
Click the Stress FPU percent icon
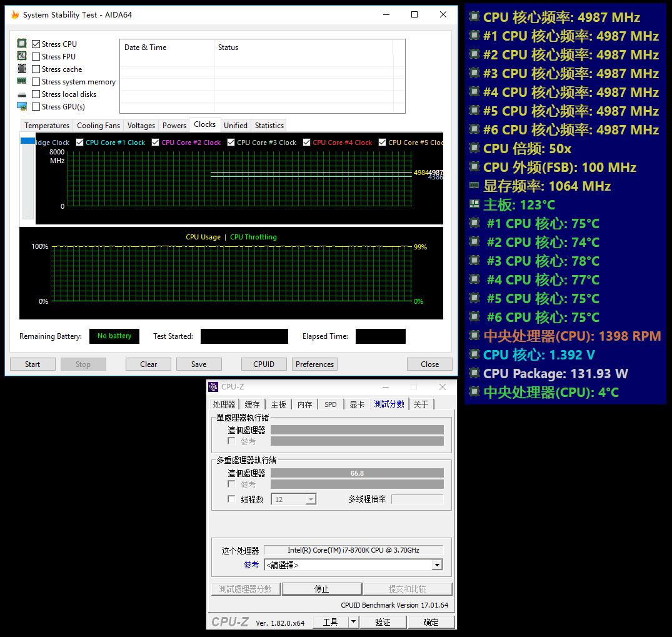tap(22, 56)
